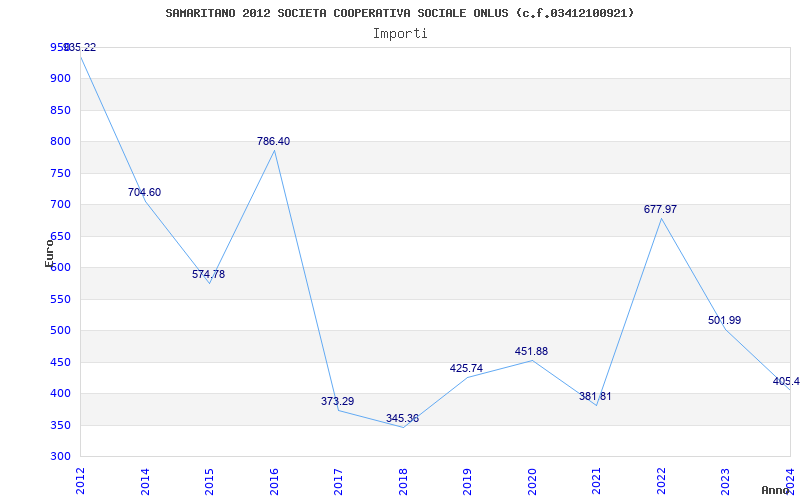The image size is (800, 500).
Task: Click y-axis value 650
Action: pos(60,236)
